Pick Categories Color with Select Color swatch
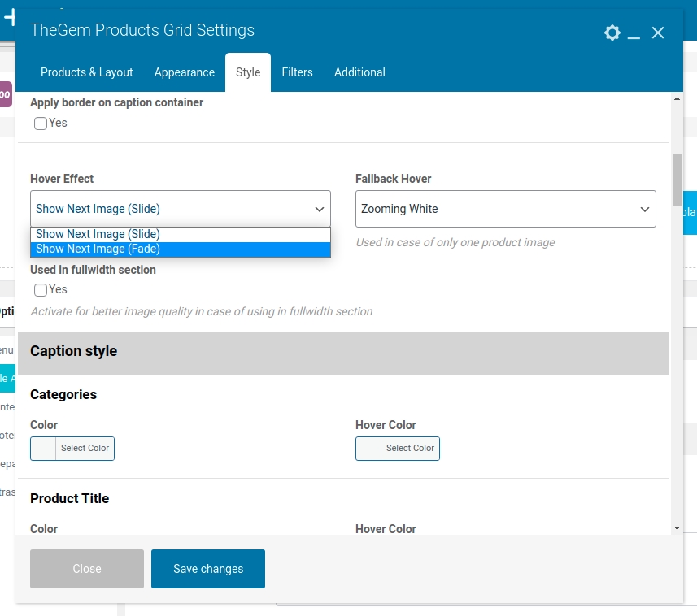Image resolution: width=697 pixels, height=616 pixels. pyautogui.click(x=72, y=449)
